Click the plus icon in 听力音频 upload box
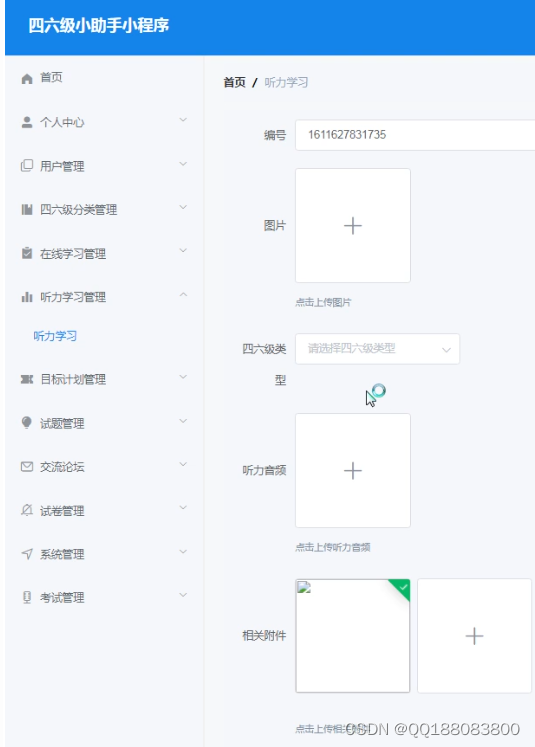This screenshot has height=747, width=535. (353, 471)
